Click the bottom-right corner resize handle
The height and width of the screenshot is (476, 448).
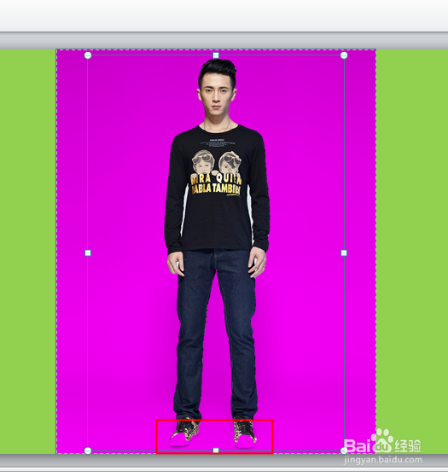tap(344, 450)
